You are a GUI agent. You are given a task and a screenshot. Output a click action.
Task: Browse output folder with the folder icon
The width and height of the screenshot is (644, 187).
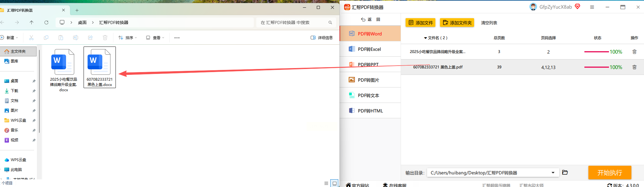[565, 173]
